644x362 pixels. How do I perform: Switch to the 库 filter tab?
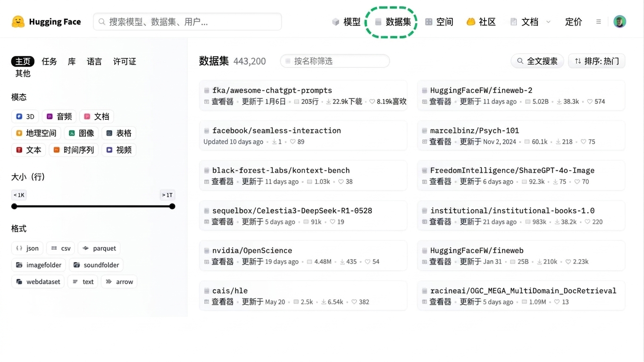(x=72, y=61)
